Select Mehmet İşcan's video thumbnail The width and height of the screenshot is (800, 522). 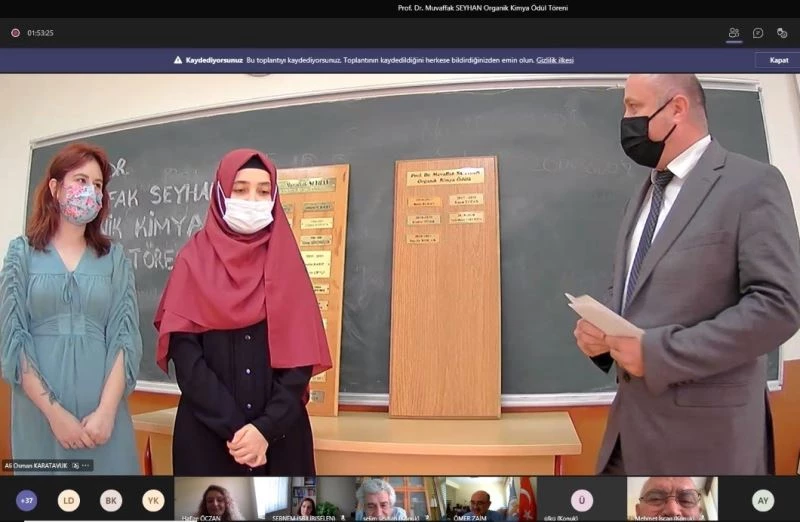(670, 498)
